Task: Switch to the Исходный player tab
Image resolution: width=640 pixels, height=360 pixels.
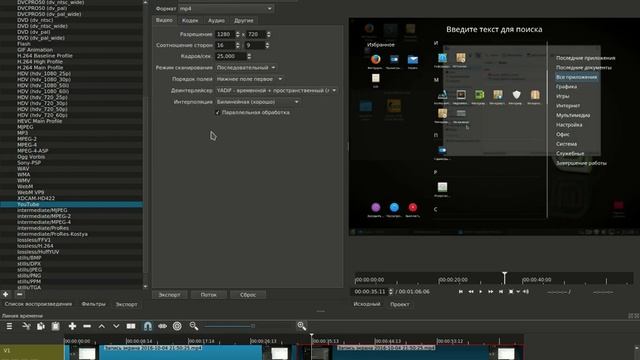Action: [x=367, y=304]
